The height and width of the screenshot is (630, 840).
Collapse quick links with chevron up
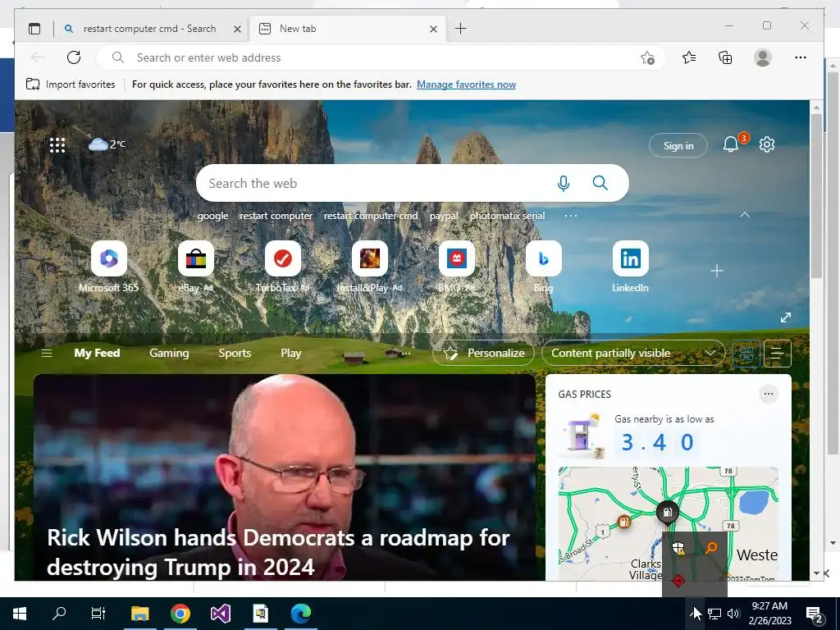pyautogui.click(x=745, y=215)
